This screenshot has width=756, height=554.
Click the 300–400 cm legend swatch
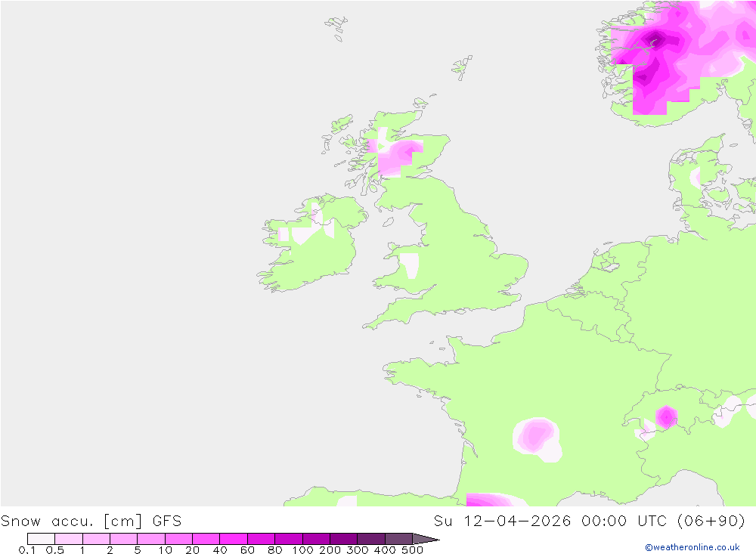coord(371,539)
